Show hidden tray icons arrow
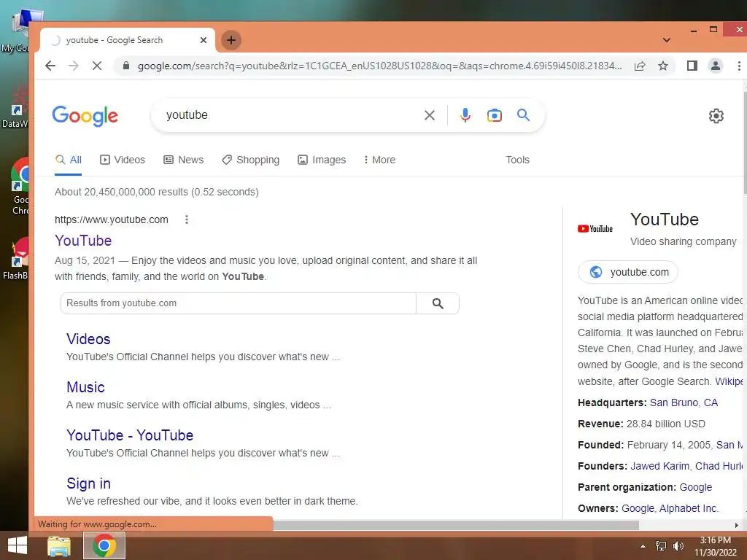The width and height of the screenshot is (747, 560). pos(643,546)
